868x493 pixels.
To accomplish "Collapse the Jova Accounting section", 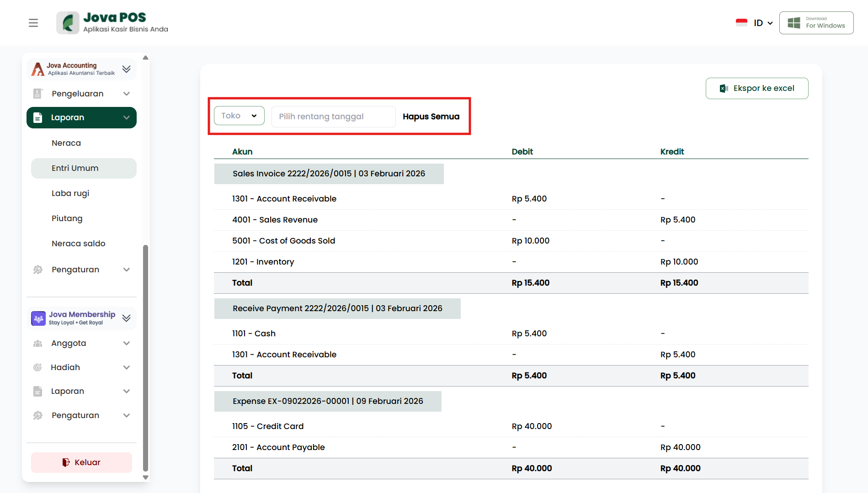I will [x=127, y=69].
